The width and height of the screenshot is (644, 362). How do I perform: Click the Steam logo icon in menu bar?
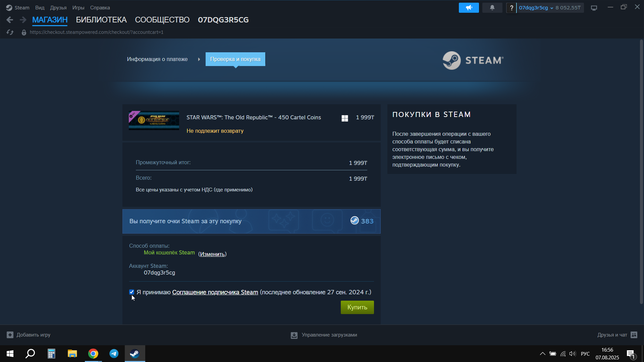click(9, 8)
